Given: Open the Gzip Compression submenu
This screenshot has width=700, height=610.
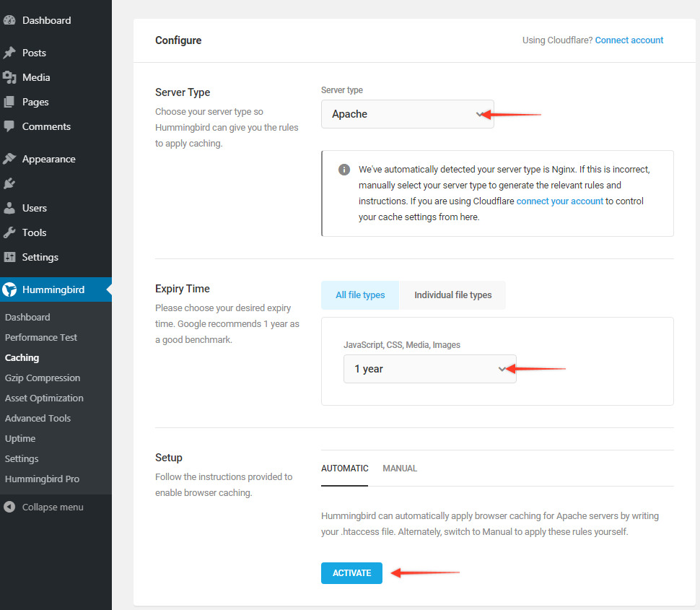Looking at the screenshot, I should click(43, 378).
